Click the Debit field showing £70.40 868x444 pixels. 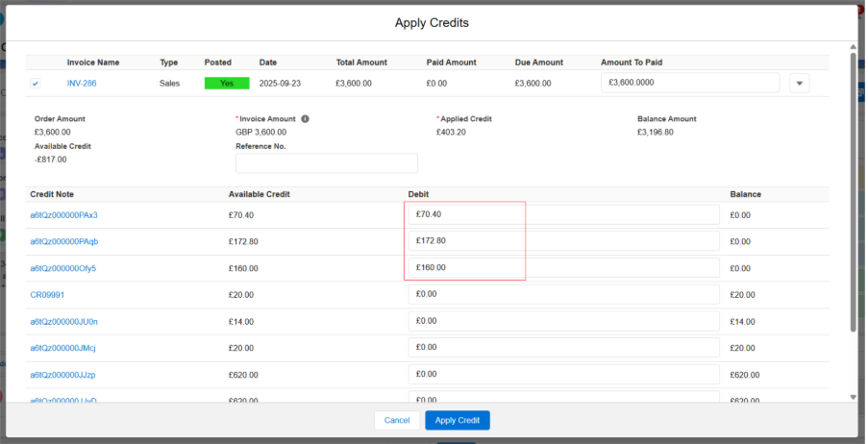[563, 214]
